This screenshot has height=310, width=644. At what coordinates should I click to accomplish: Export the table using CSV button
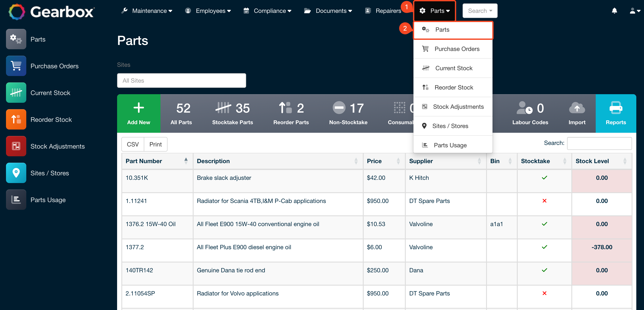coord(133,144)
